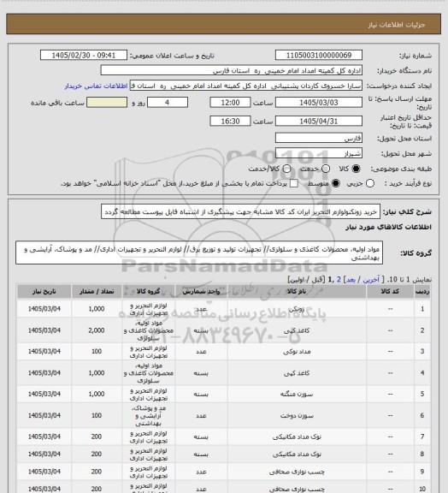Click the مد و پوشاک group cell in row 6
Image resolution: width=448 pixels, height=493 pixels.
(148, 416)
